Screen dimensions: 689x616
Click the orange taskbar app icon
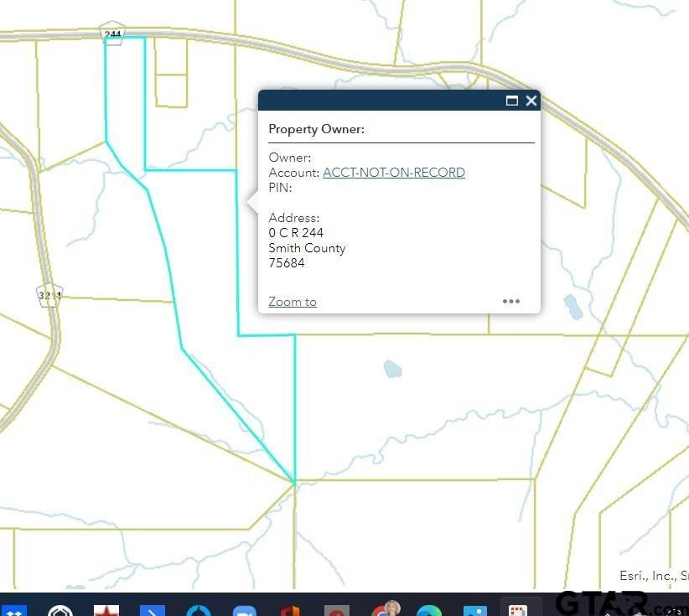coord(290,609)
